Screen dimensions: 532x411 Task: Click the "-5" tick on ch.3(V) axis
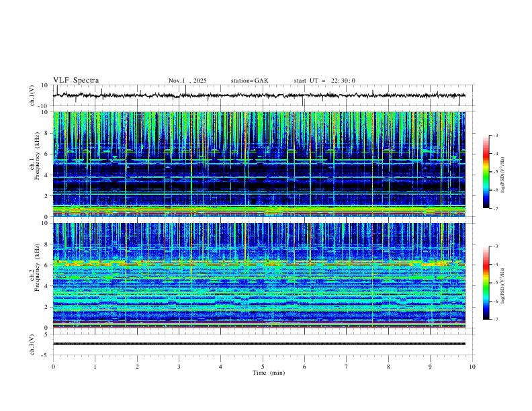point(46,355)
